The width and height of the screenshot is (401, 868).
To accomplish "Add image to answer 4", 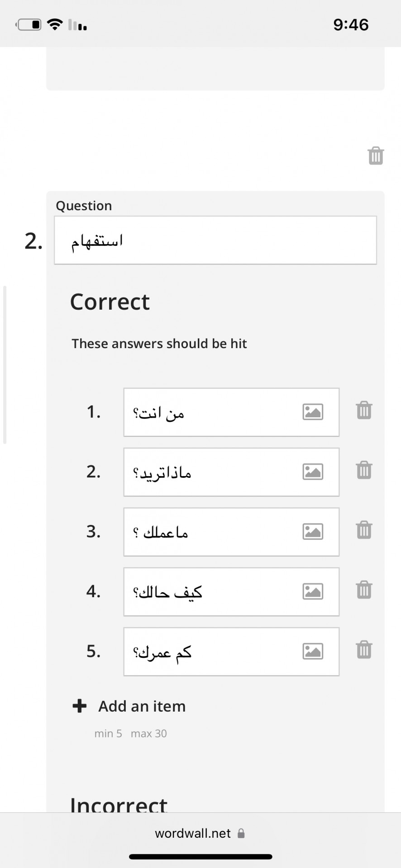I will click(x=313, y=591).
